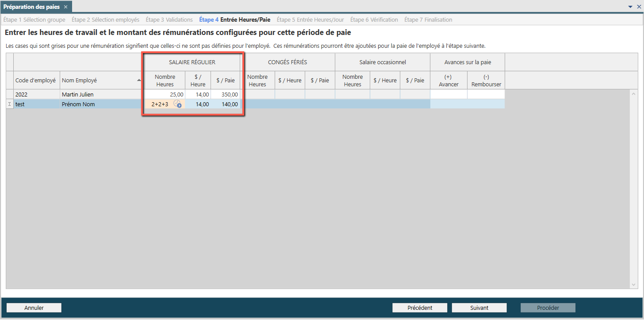Click the grid scrollbar down arrow
This screenshot has width=644, height=320.
633,285
